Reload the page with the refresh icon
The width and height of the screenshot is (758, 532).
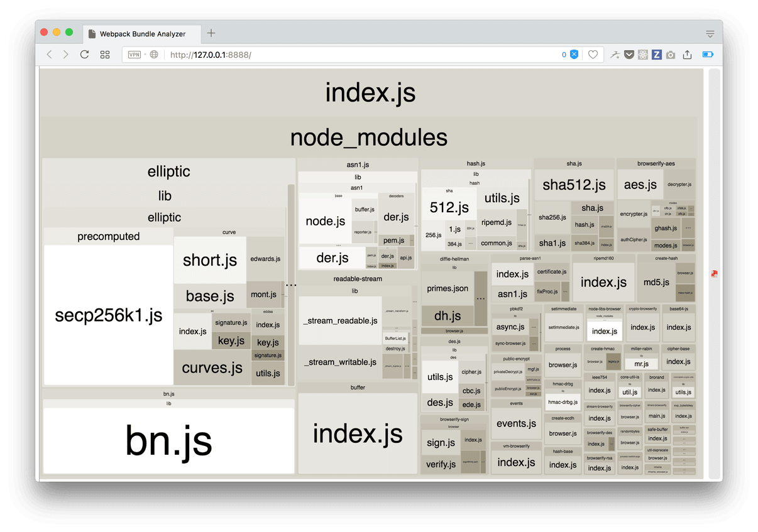84,55
